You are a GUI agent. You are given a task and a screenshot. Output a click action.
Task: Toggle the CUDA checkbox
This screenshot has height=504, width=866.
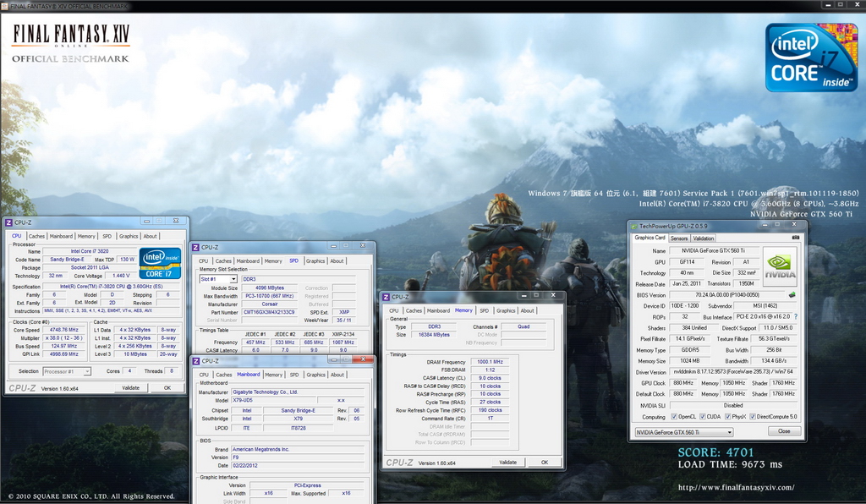point(703,417)
